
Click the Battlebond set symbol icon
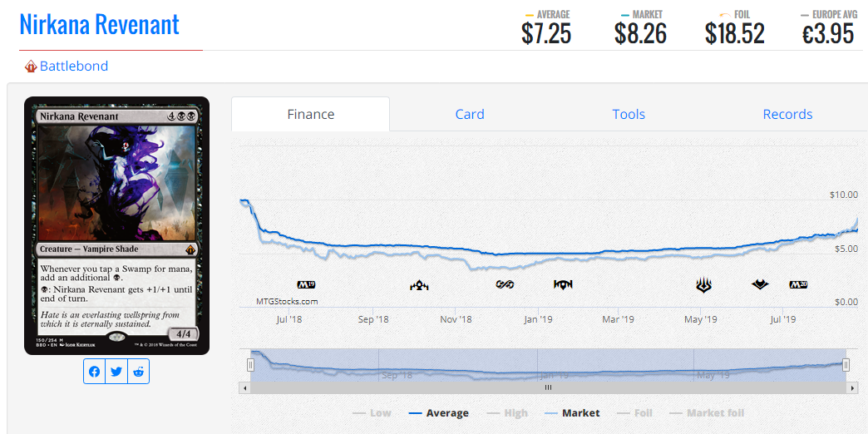31,67
